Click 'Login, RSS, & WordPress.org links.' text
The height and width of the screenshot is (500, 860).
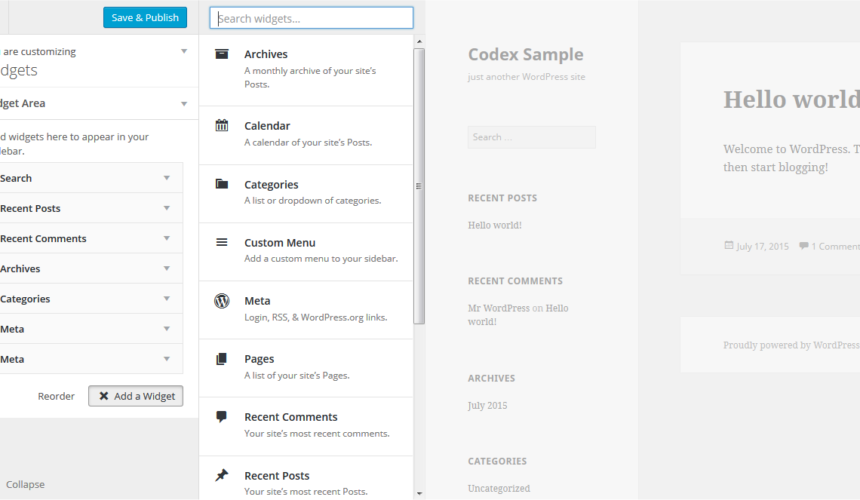315,317
